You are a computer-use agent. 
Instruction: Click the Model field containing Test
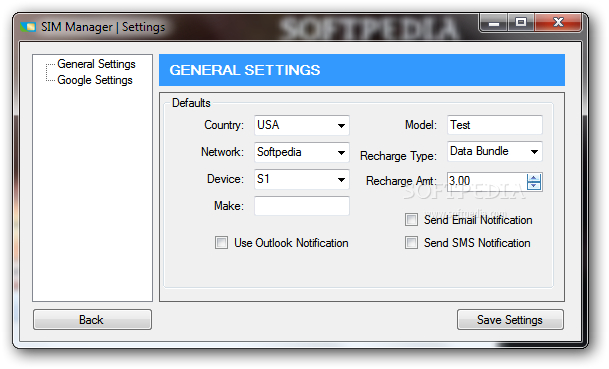[494, 125]
